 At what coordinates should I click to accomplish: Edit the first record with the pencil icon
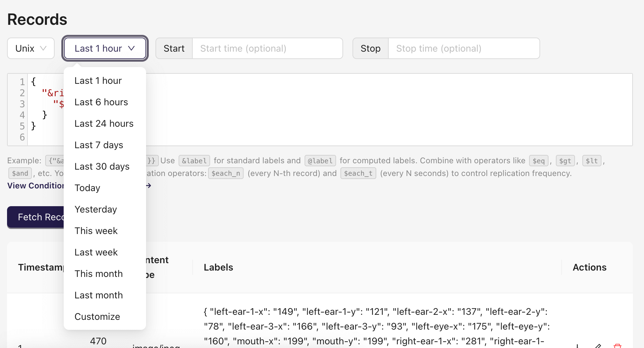coord(598,347)
